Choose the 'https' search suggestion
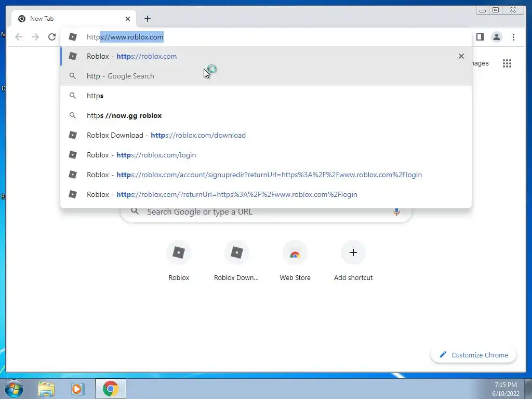 tap(266, 96)
